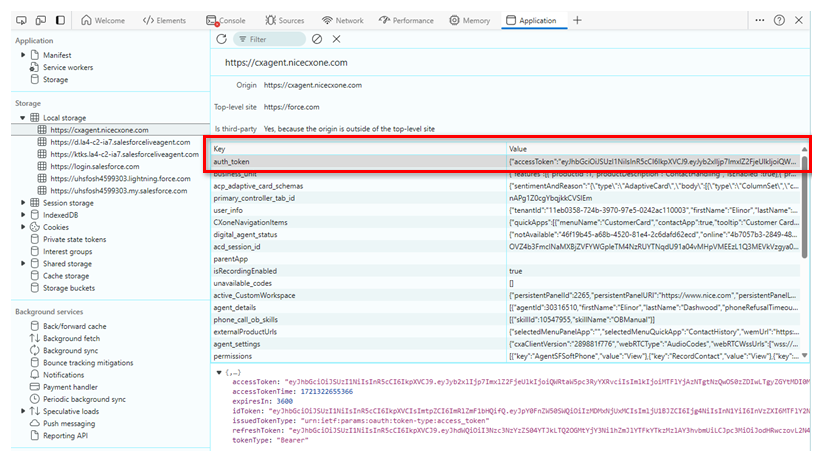Open Periodic background sync
The height and width of the screenshot is (463, 824).
click(84, 399)
